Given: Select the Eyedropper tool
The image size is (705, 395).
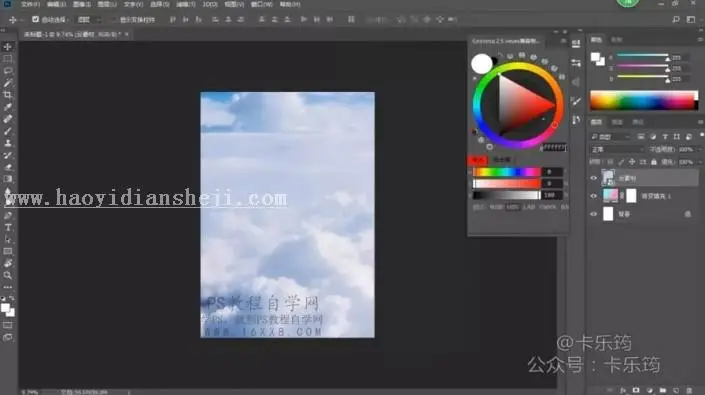Looking at the screenshot, I should [8, 107].
